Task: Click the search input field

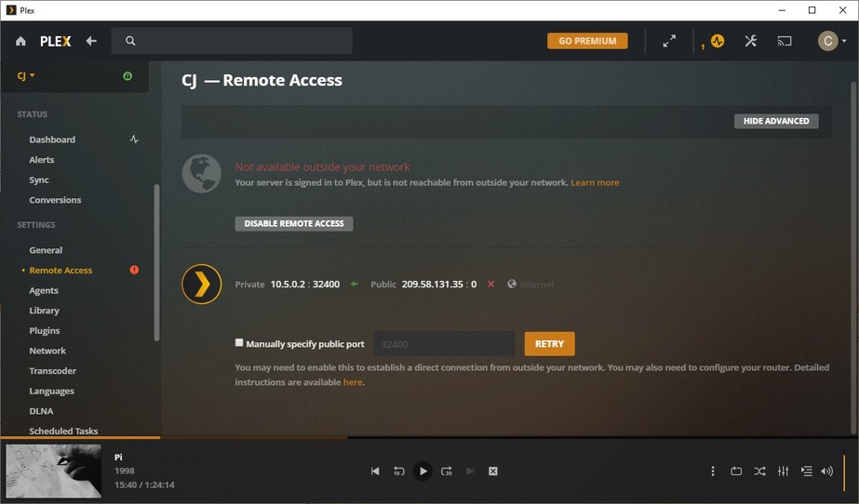Action: tap(232, 41)
